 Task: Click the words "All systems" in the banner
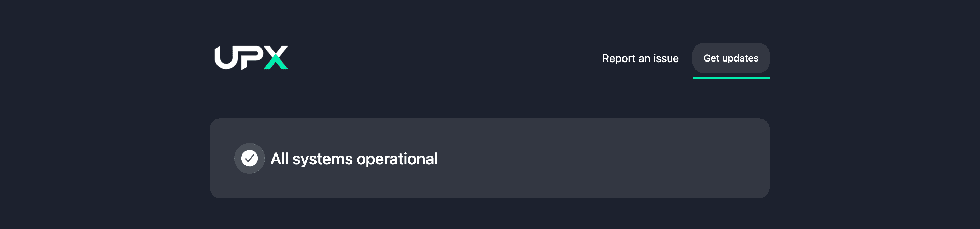pyautogui.click(x=311, y=159)
